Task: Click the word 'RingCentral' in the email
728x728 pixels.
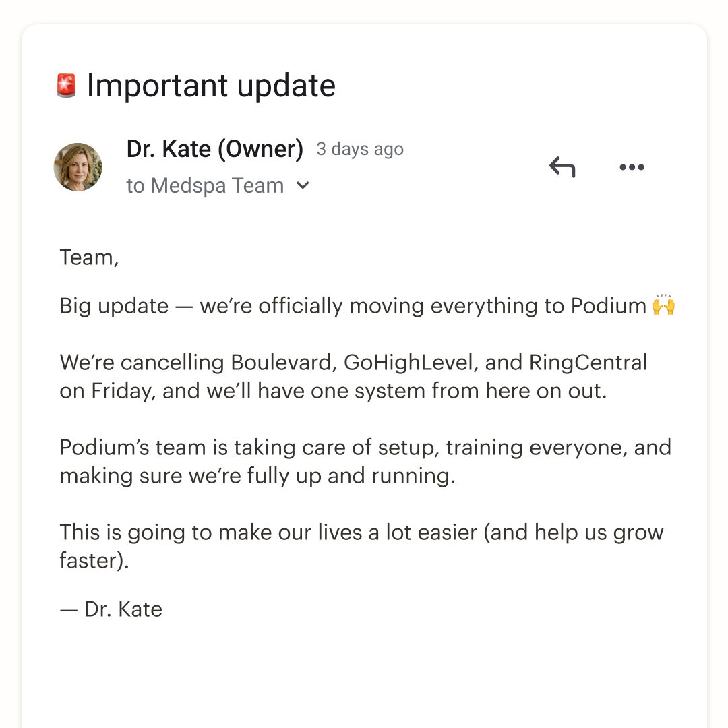Action: pos(588,363)
